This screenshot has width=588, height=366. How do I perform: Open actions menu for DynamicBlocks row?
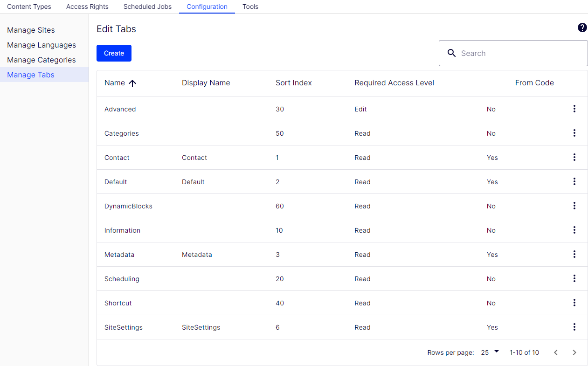[574, 206]
